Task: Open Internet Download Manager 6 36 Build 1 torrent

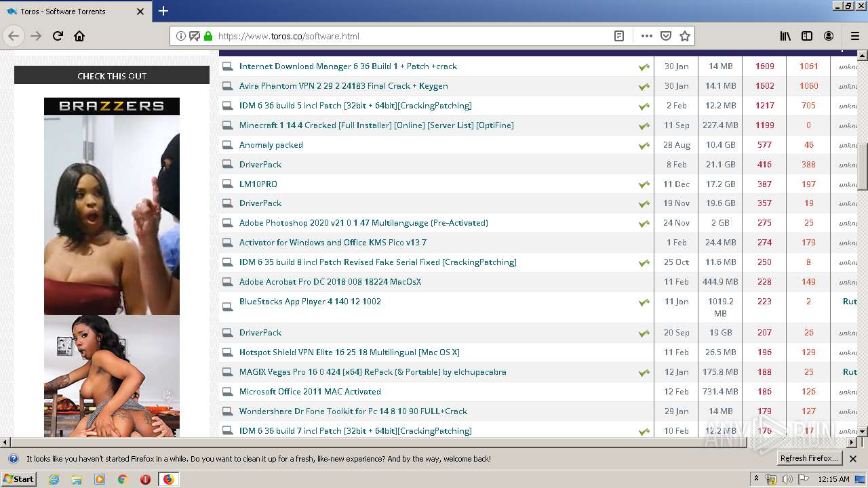Action: pos(348,66)
